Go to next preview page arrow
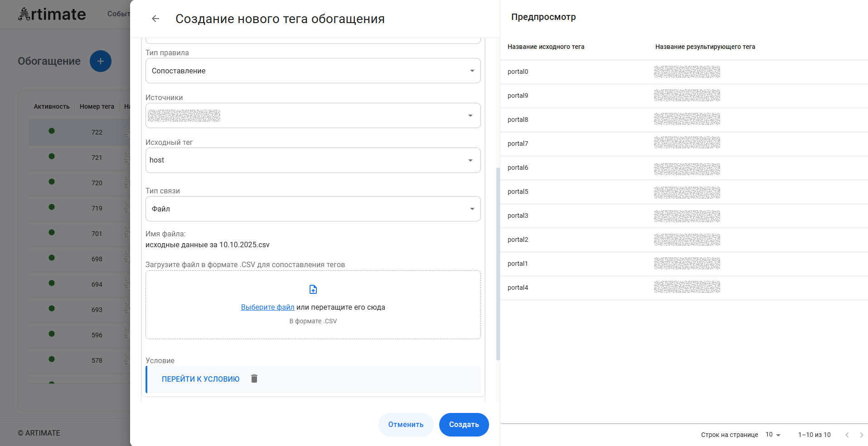This screenshot has height=446, width=868. pos(861,435)
